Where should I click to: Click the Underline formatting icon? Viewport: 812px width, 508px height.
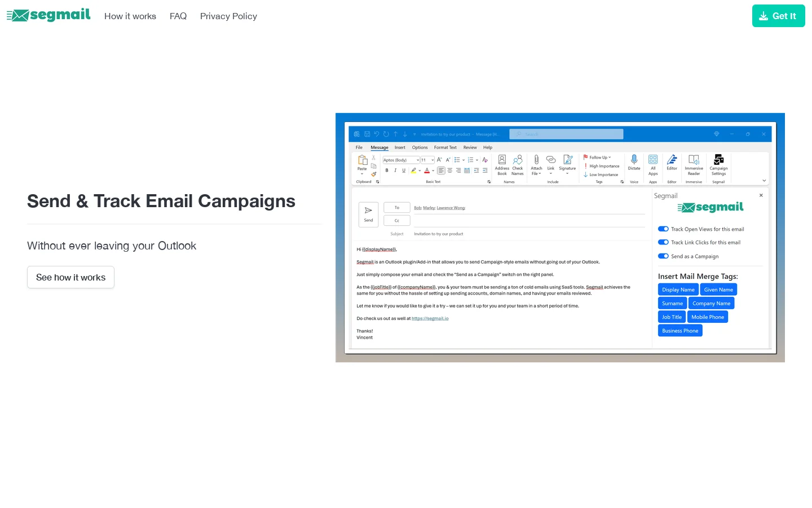(404, 170)
